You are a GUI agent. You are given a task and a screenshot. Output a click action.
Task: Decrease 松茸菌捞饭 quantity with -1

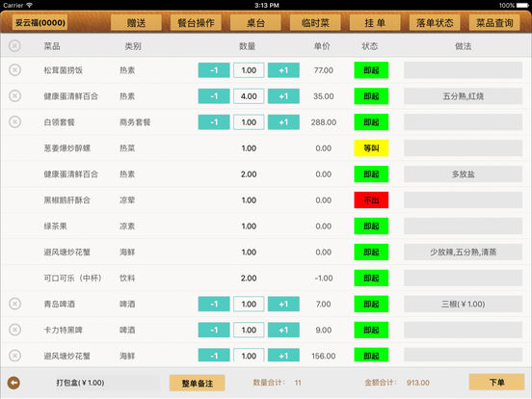point(214,70)
